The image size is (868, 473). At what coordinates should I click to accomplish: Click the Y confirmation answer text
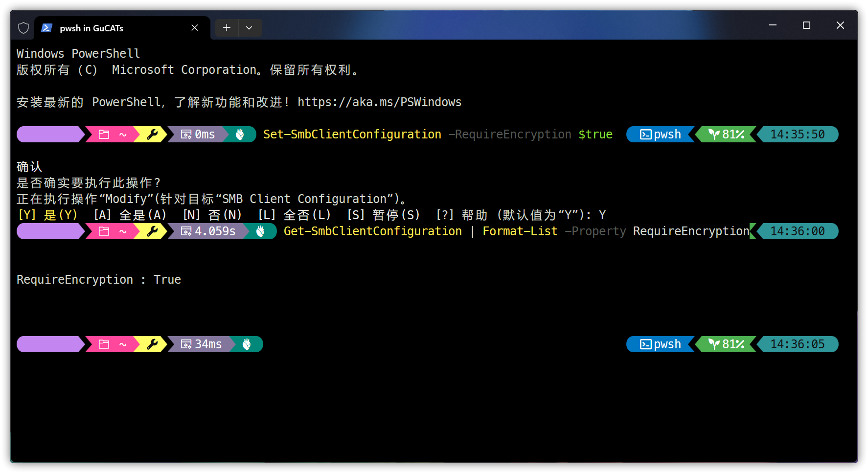coord(603,214)
